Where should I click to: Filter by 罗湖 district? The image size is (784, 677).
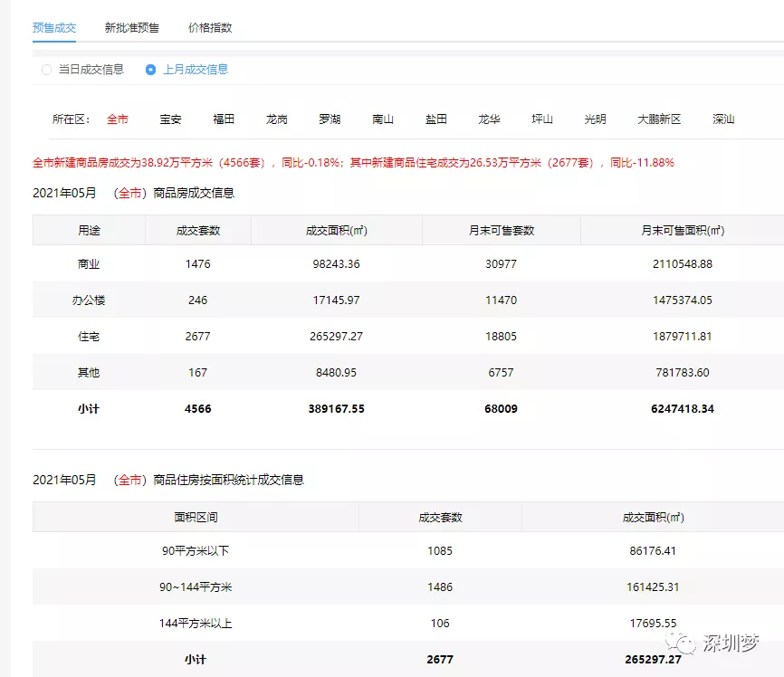[x=330, y=119]
